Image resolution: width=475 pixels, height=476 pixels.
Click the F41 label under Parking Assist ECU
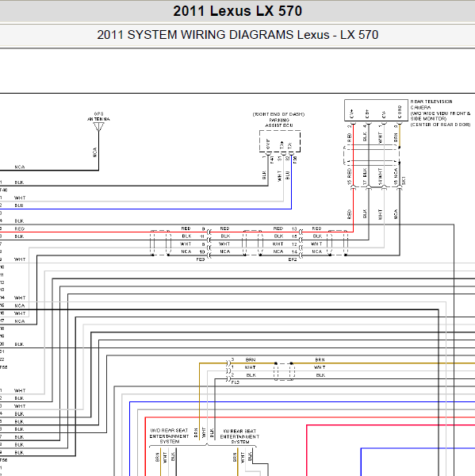(x=272, y=159)
